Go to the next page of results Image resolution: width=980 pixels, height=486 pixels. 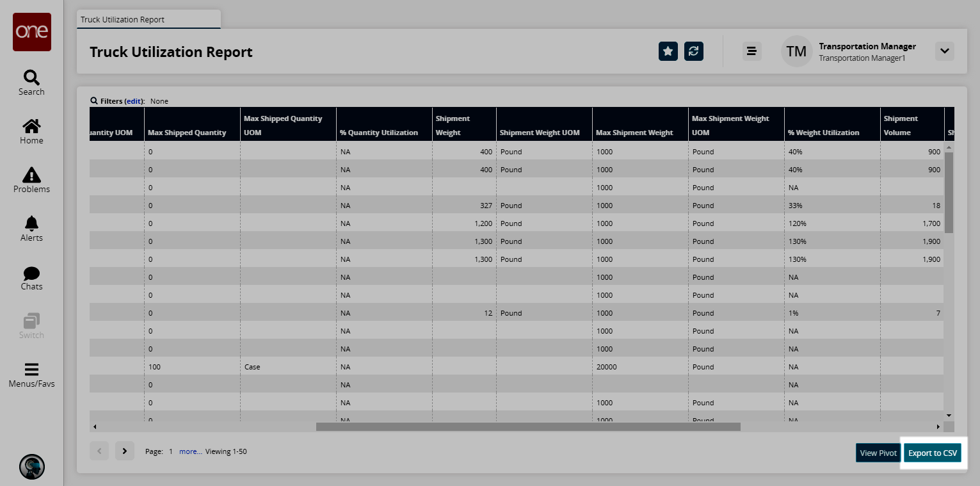click(x=125, y=451)
